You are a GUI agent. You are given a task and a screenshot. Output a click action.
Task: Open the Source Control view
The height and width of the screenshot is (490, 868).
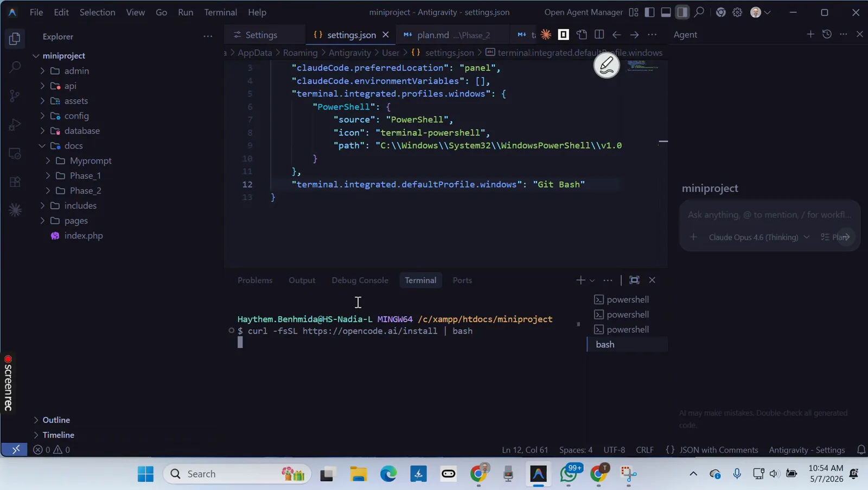pyautogui.click(x=15, y=96)
